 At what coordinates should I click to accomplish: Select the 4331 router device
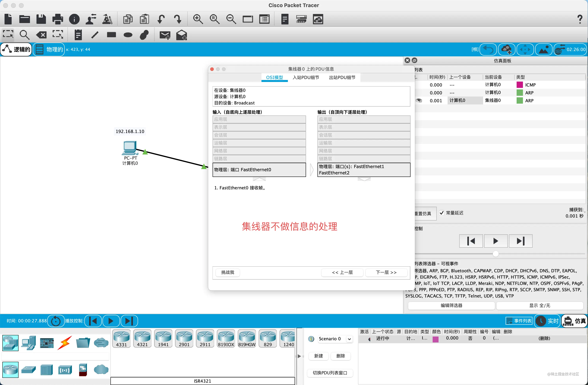point(121,338)
